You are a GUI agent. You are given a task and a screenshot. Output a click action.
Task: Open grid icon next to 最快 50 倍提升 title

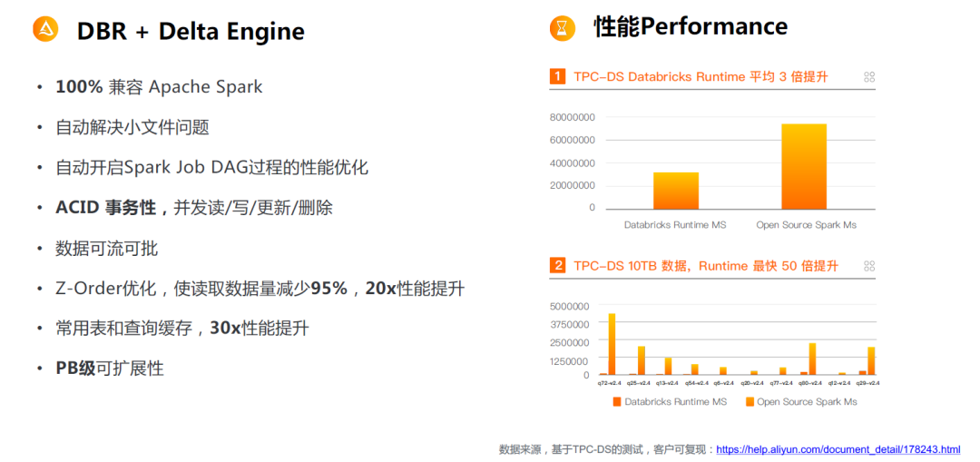point(868,266)
